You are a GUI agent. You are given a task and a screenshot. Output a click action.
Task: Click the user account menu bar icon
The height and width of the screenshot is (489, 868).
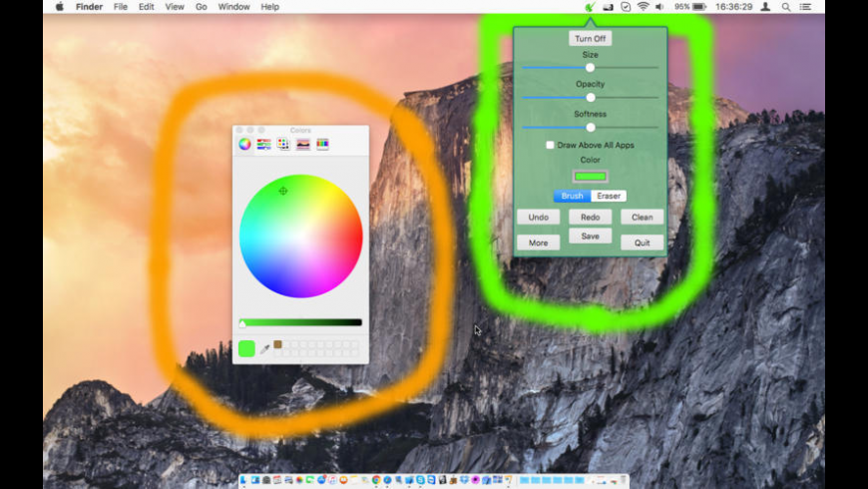click(x=766, y=7)
